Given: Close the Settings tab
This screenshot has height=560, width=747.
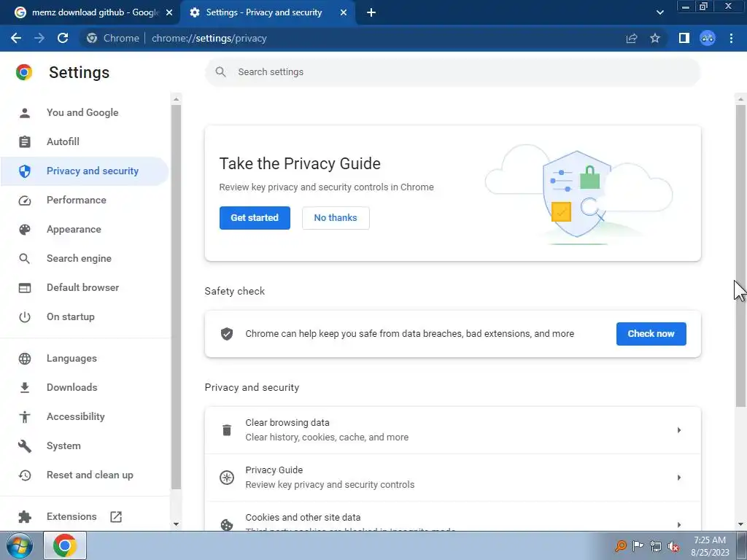Looking at the screenshot, I should (344, 12).
